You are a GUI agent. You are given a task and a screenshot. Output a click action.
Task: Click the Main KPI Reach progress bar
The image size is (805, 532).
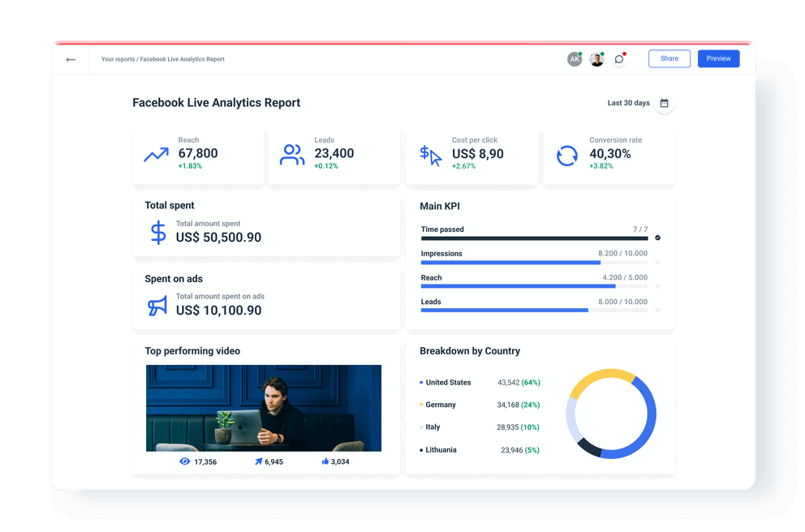(x=534, y=286)
